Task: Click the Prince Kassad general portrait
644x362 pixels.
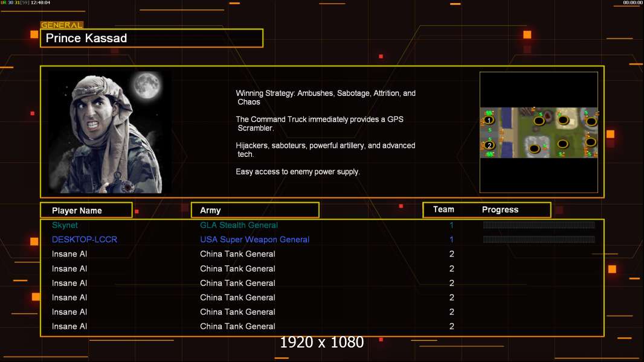Action: tap(110, 132)
